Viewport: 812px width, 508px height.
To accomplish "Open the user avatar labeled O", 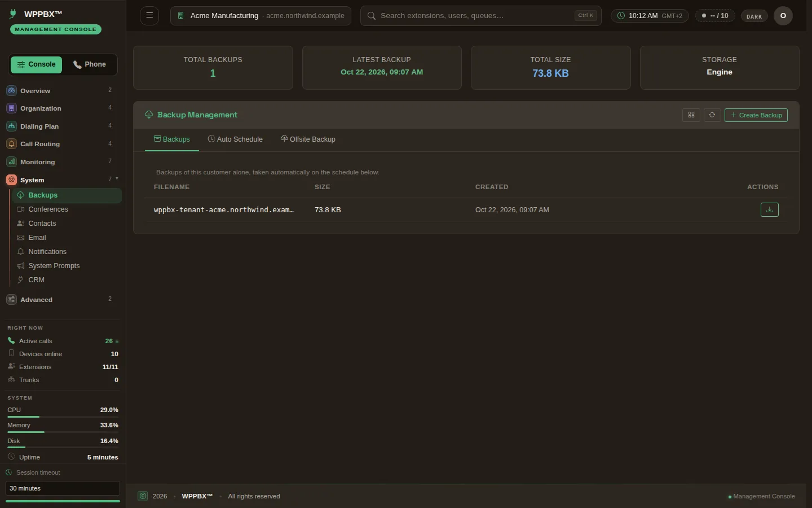I will point(783,16).
